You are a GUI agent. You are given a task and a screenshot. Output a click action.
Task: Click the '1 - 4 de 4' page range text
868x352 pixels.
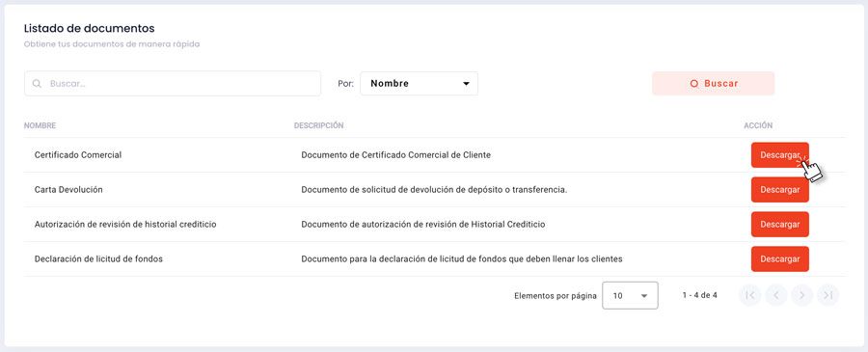coord(700,295)
